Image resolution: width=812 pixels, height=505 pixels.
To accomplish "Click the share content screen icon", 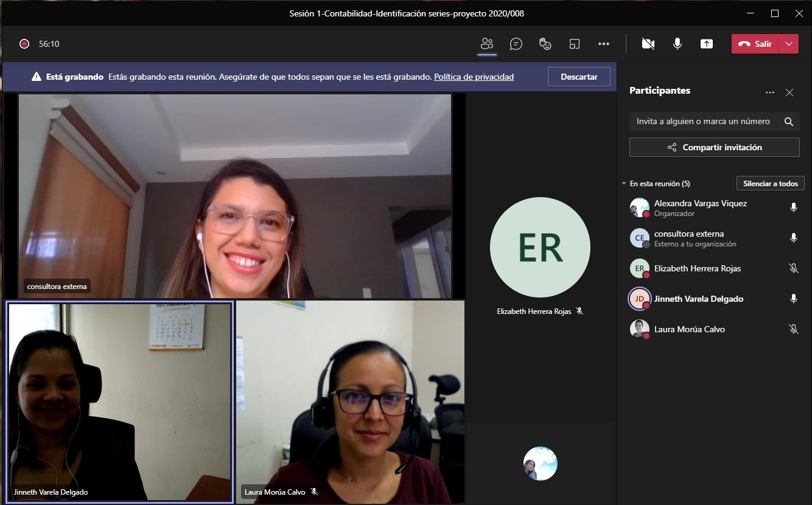I will pyautogui.click(x=706, y=44).
